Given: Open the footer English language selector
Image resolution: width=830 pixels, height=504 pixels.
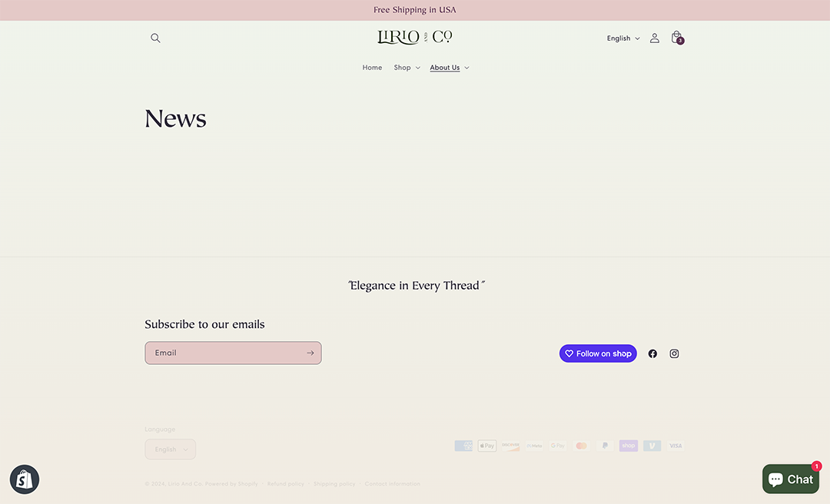Looking at the screenshot, I should click(170, 449).
